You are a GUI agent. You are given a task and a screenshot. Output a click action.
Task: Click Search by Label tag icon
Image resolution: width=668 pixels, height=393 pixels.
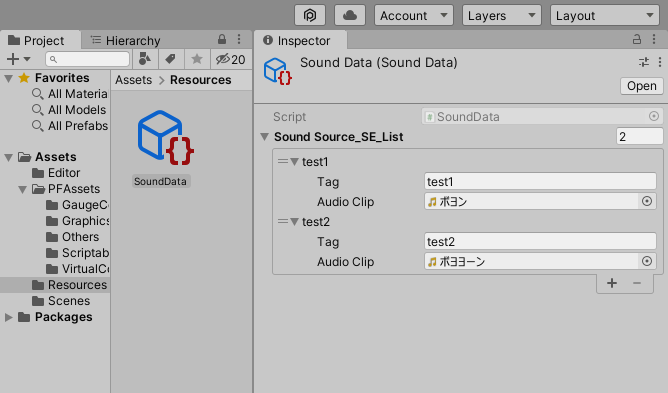coord(171,59)
